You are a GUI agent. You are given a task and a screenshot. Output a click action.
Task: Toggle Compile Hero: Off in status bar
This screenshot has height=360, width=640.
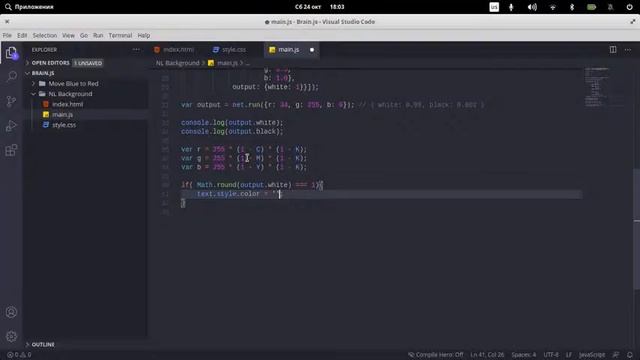pos(436,355)
